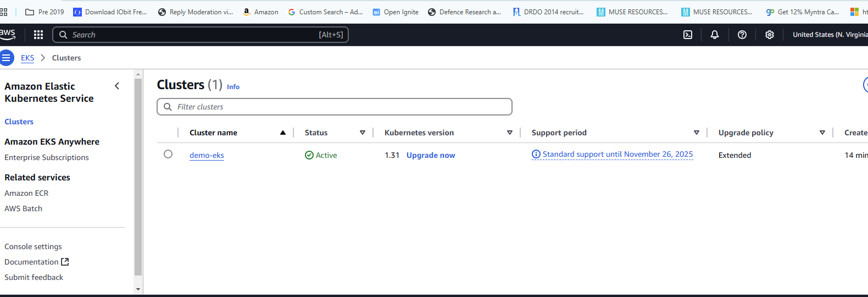This screenshot has height=297, width=868.
Task: Sort by Cluster name ascending arrow
Action: pos(283,133)
